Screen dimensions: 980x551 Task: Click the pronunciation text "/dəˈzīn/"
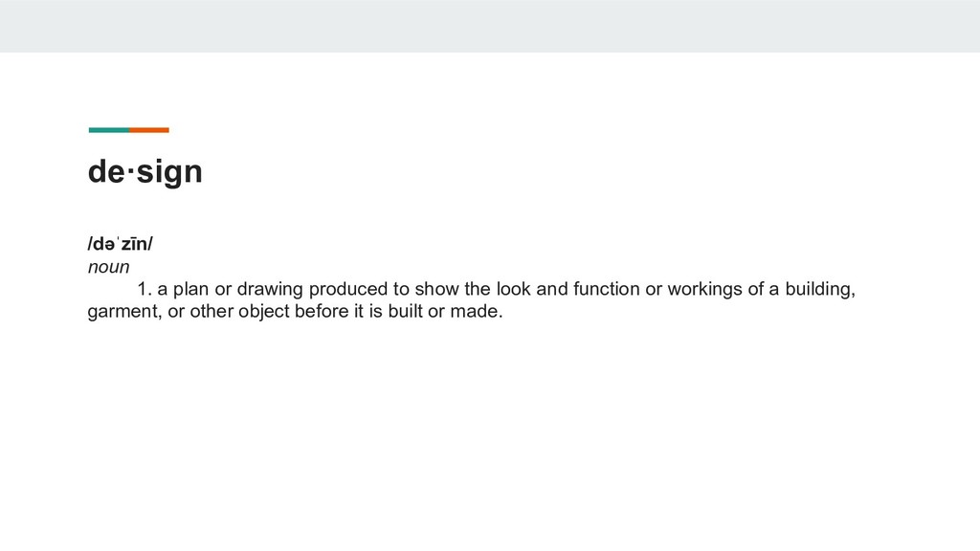[121, 244]
